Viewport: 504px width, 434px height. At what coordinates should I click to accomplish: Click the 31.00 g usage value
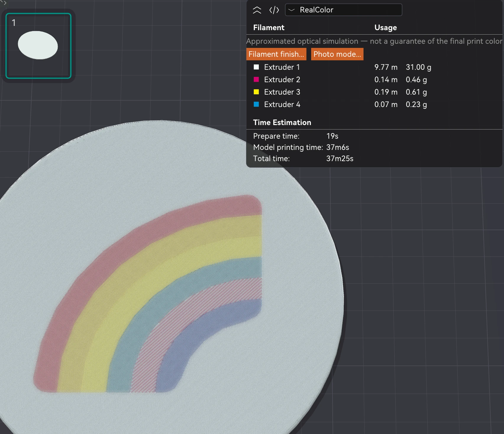419,67
